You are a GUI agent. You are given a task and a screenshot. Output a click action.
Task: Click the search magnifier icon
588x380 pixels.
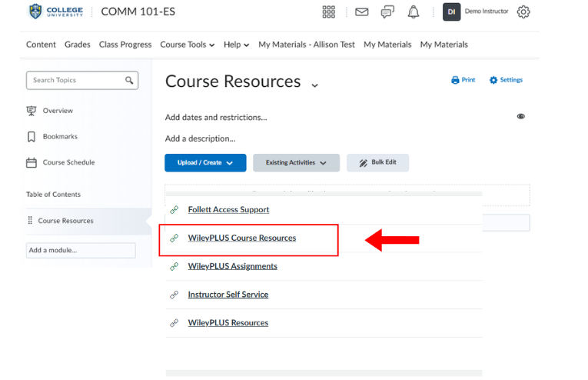(129, 80)
